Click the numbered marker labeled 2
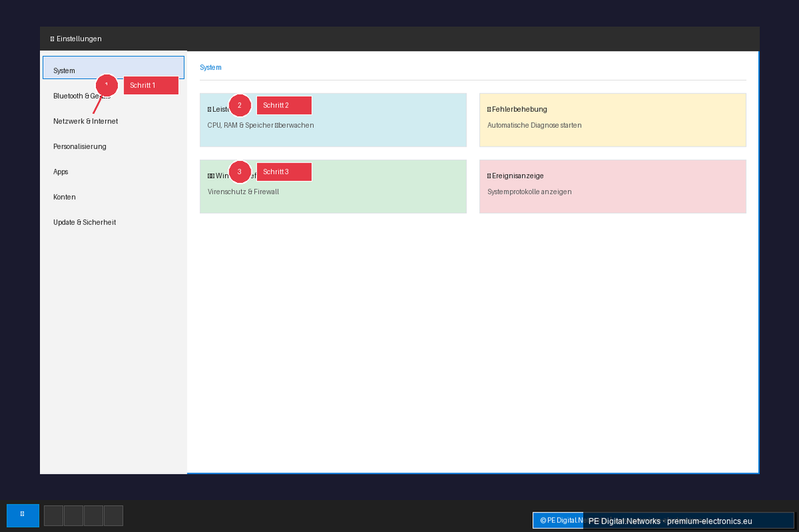This screenshot has width=799, height=532. [240, 105]
